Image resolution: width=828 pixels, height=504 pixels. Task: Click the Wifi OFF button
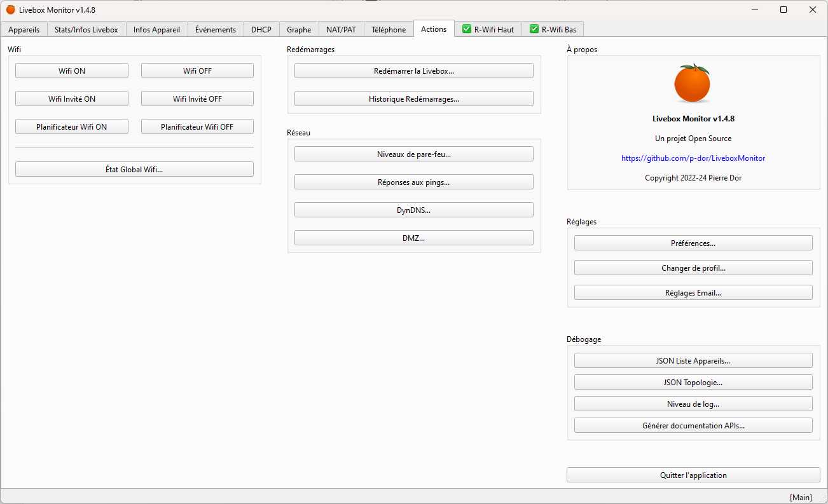pos(197,71)
